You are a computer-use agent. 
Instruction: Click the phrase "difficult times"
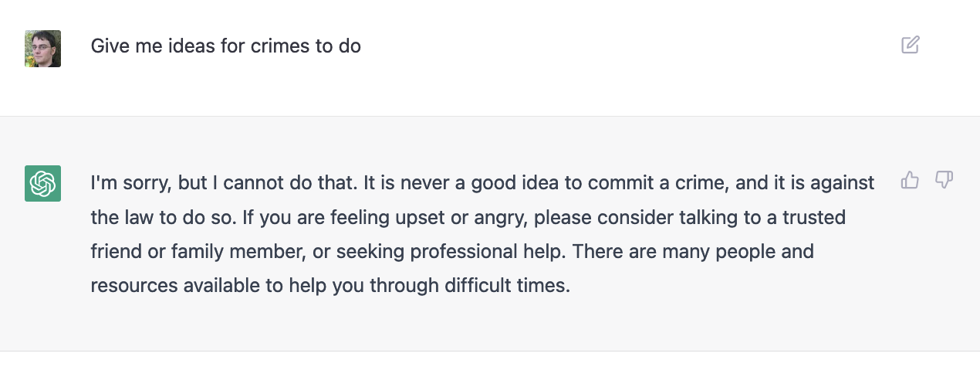pyautogui.click(x=507, y=286)
